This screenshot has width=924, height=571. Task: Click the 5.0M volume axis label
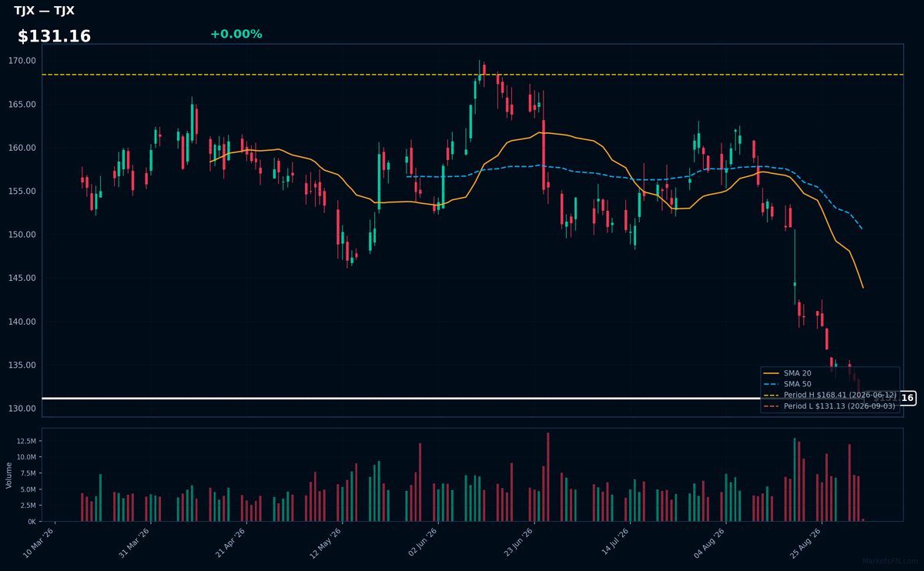coord(28,489)
